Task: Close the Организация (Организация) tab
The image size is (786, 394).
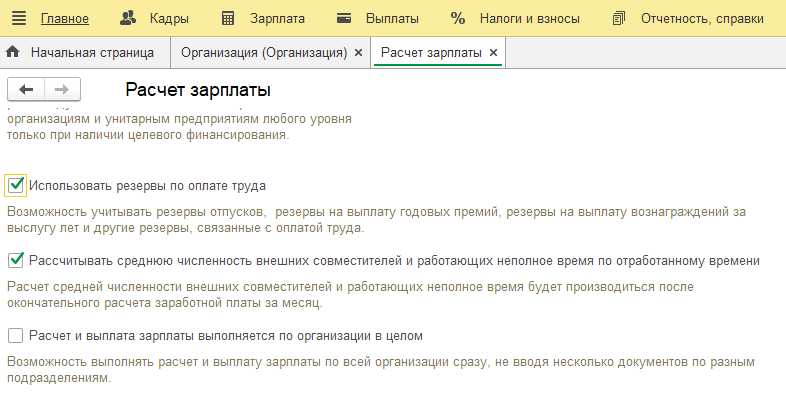Action: (358, 53)
